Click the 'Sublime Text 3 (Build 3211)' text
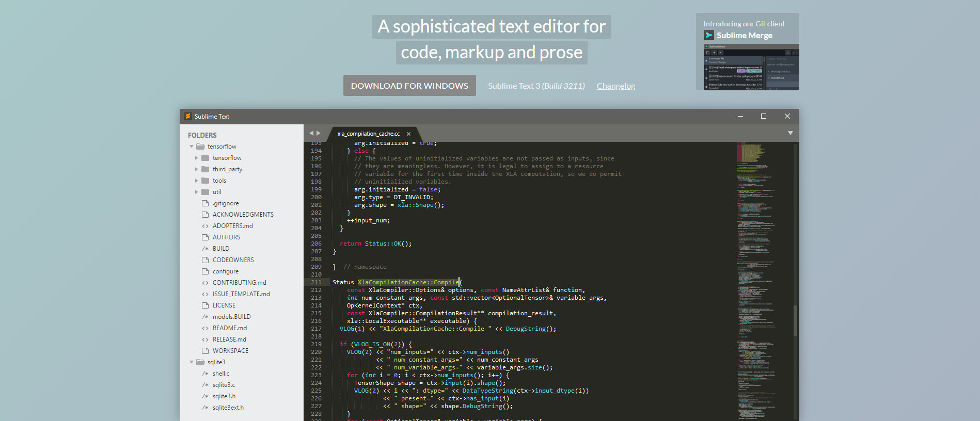The width and height of the screenshot is (980, 421). [x=536, y=86]
